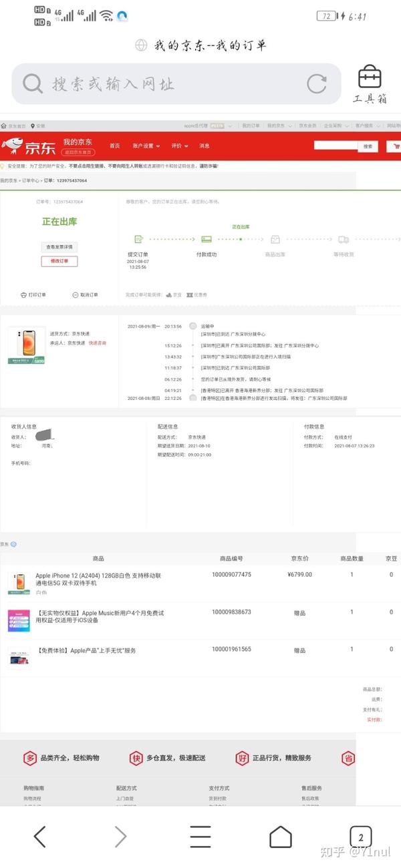This screenshot has width=401, height=868.
Task: Click the Apple Music gift thumbnail
Action: (18, 620)
